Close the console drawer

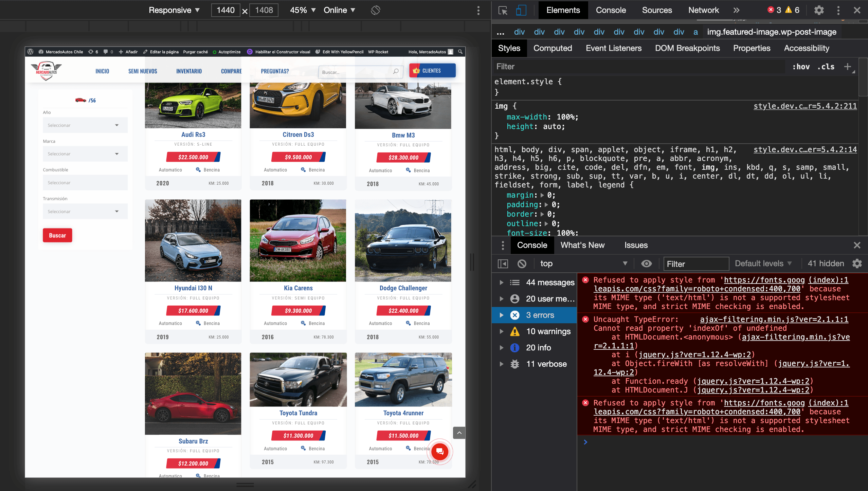(857, 245)
